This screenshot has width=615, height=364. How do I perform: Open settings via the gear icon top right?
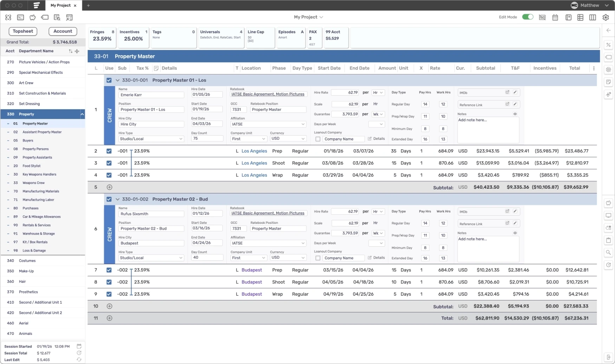click(605, 17)
